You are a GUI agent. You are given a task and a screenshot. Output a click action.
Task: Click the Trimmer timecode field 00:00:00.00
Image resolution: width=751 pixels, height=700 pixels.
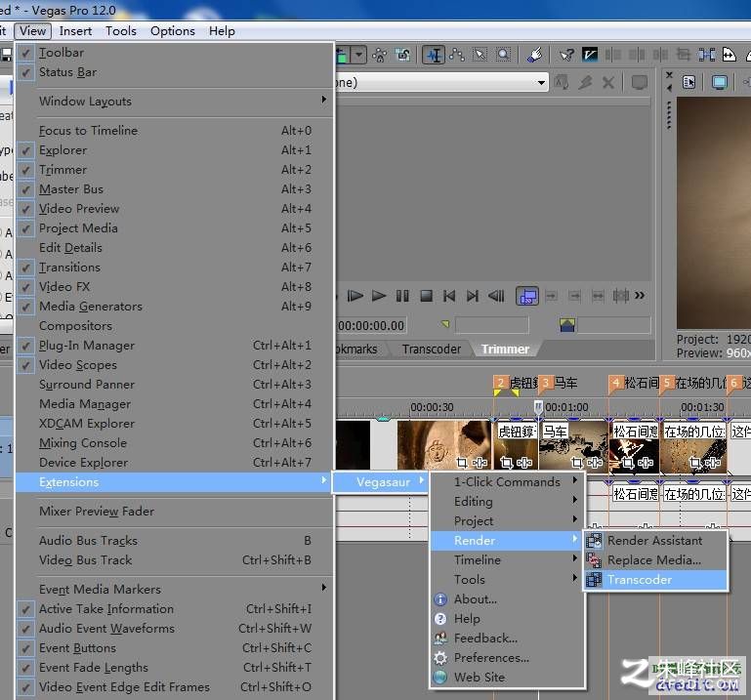click(371, 326)
